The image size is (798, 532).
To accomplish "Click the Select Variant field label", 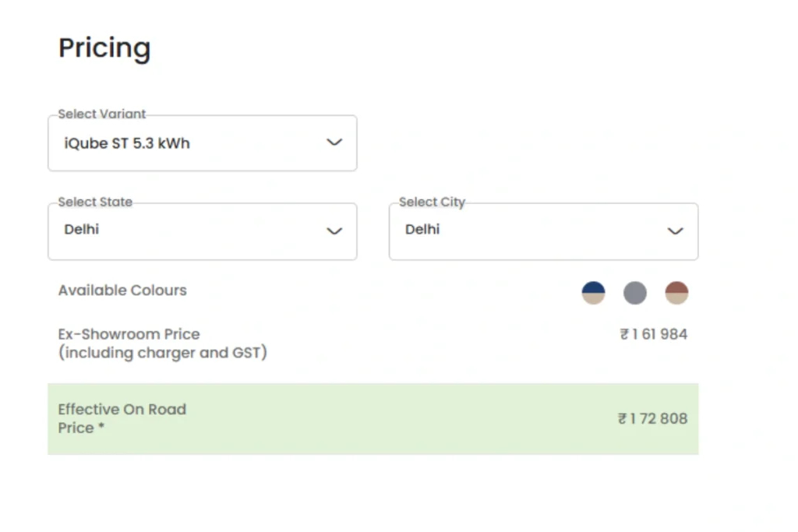I will tap(102, 114).
